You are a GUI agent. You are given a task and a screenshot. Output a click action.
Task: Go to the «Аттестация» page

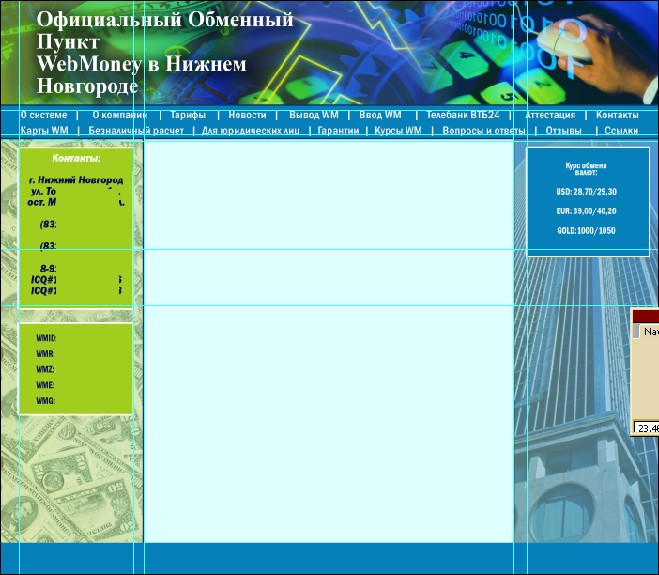point(550,115)
